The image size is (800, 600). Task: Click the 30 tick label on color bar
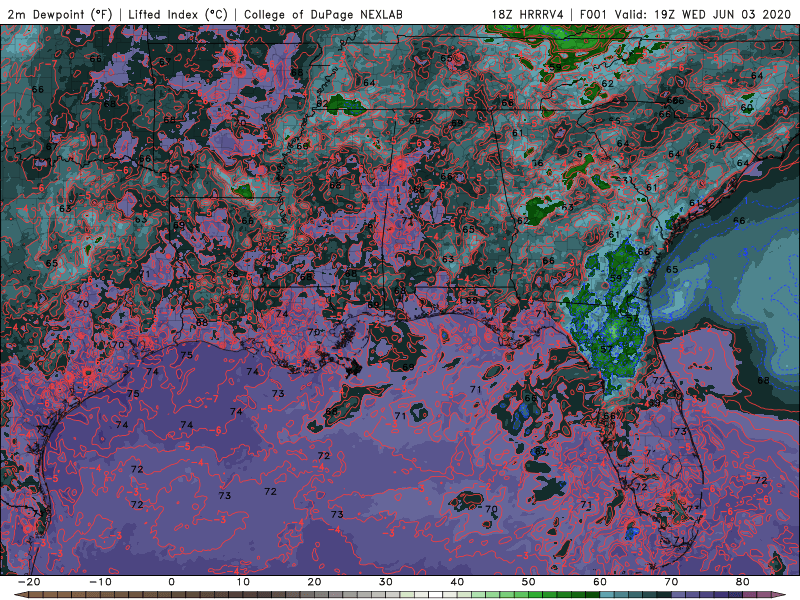386,582
